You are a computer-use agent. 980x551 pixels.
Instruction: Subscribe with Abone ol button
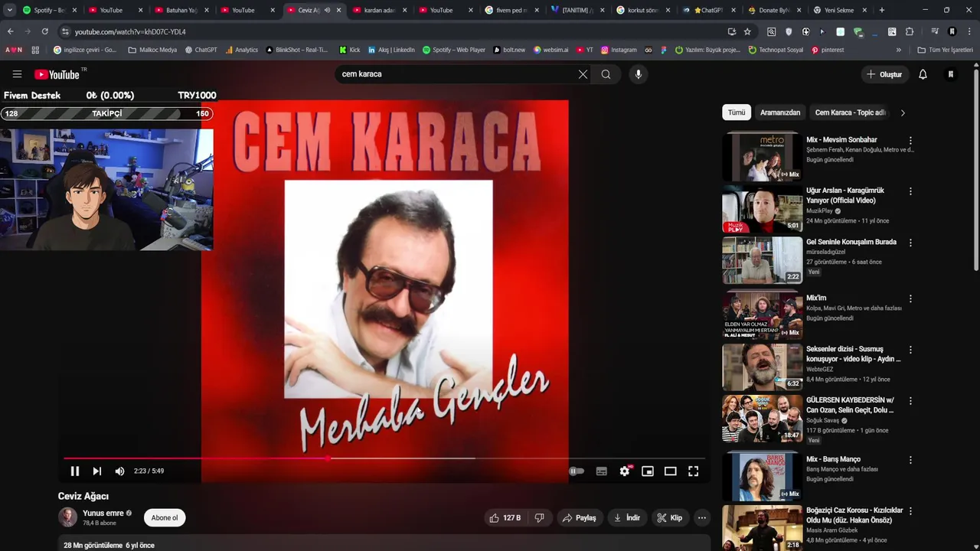(x=165, y=518)
